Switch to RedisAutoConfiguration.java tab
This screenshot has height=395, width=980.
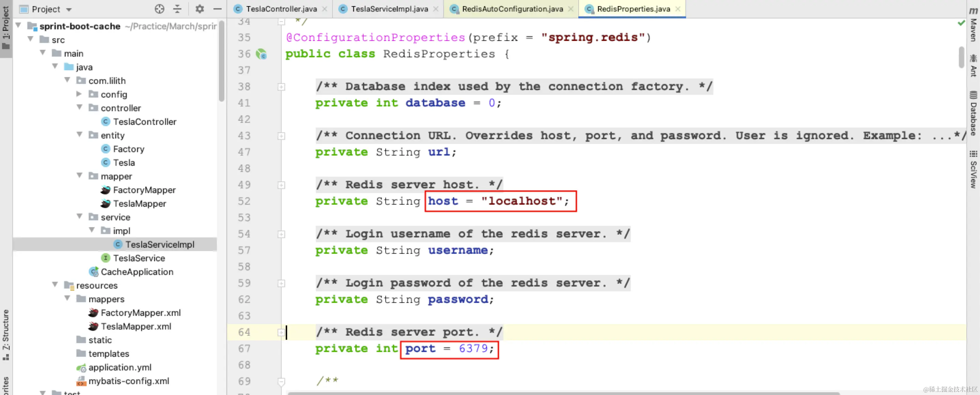point(512,9)
